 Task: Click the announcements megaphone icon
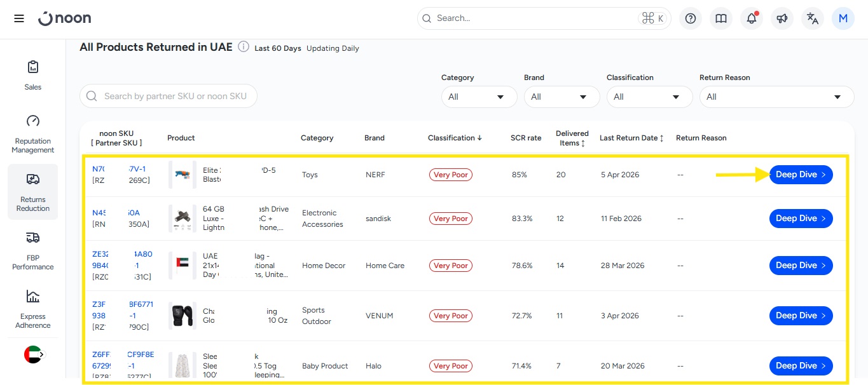[x=782, y=18]
